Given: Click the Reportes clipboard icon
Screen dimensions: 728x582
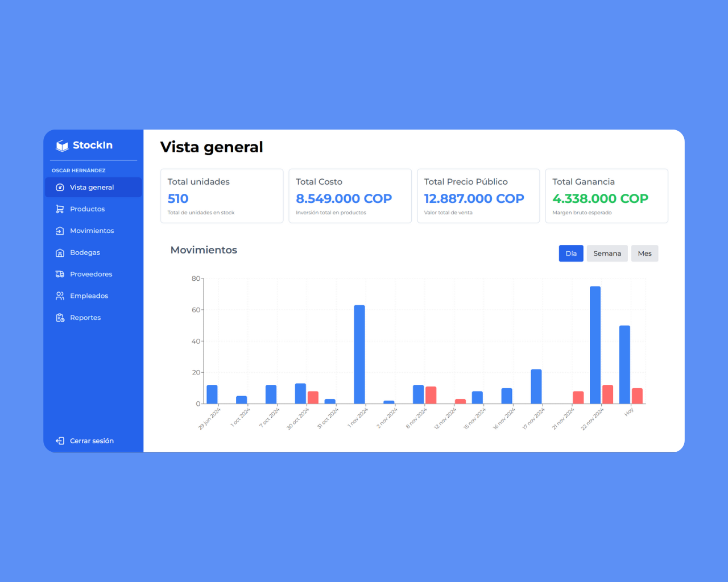Looking at the screenshot, I should pos(60,318).
